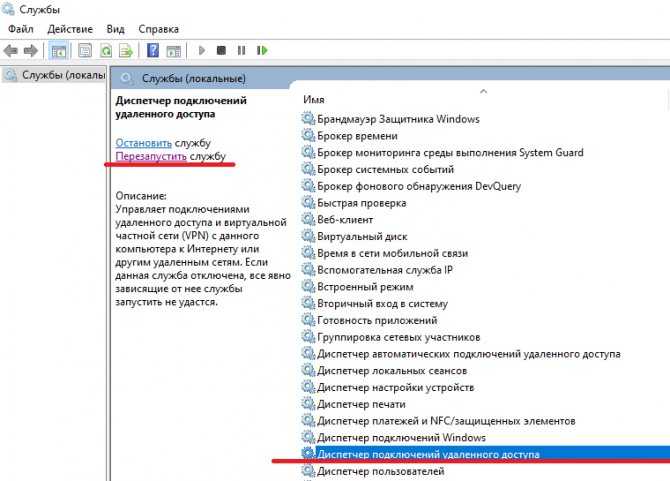Select Брокер фонового обнаружения DevQuery

(419, 186)
